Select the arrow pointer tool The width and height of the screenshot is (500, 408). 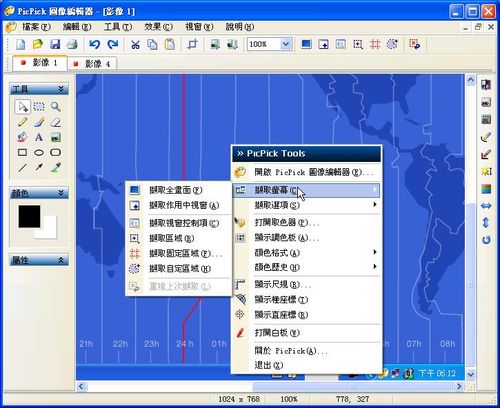point(23,107)
